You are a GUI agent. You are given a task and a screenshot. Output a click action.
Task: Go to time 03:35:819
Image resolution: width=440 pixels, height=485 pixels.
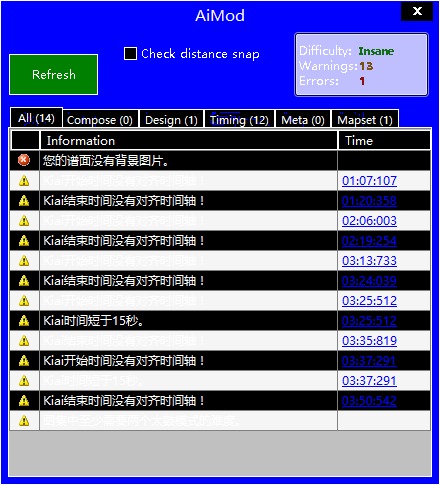[x=369, y=341]
